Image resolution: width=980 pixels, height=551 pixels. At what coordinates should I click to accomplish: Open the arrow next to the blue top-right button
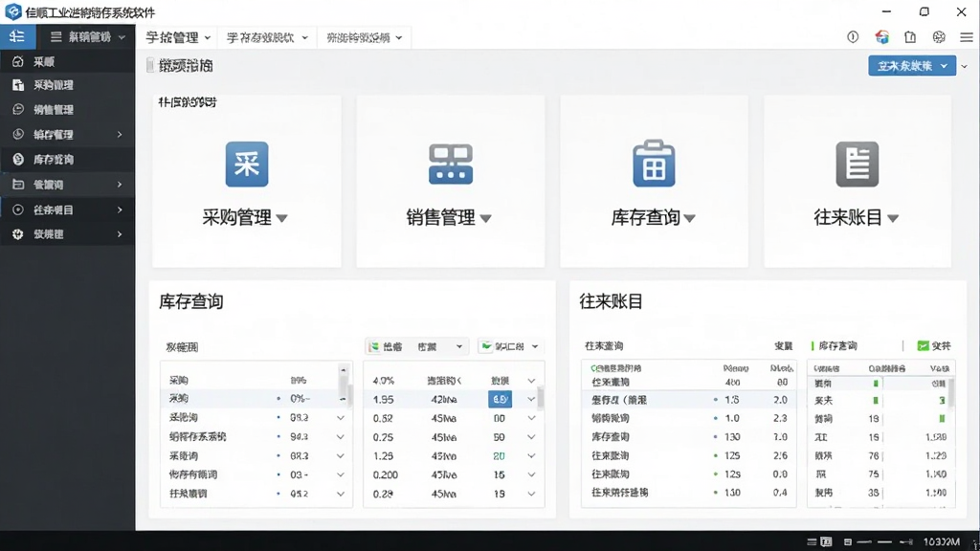965,66
